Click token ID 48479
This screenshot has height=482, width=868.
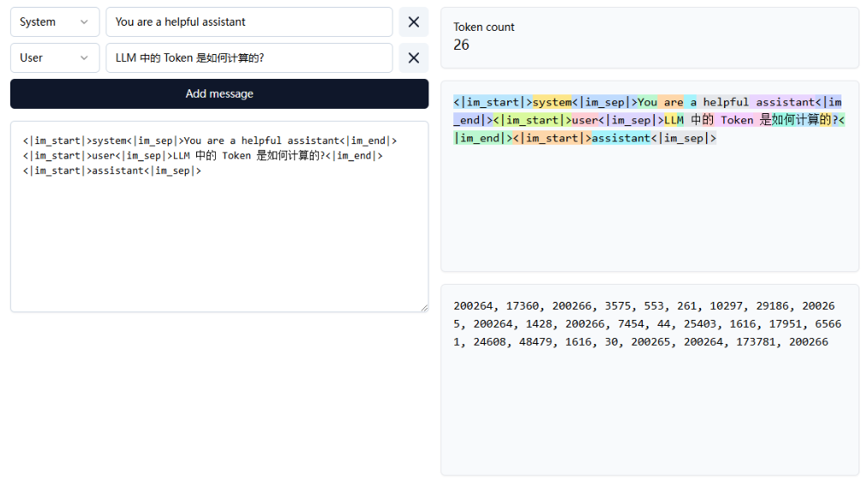[536, 342]
